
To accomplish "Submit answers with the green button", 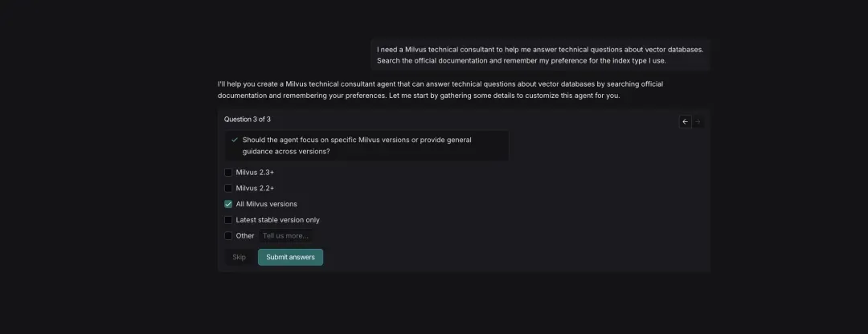I will [290, 257].
